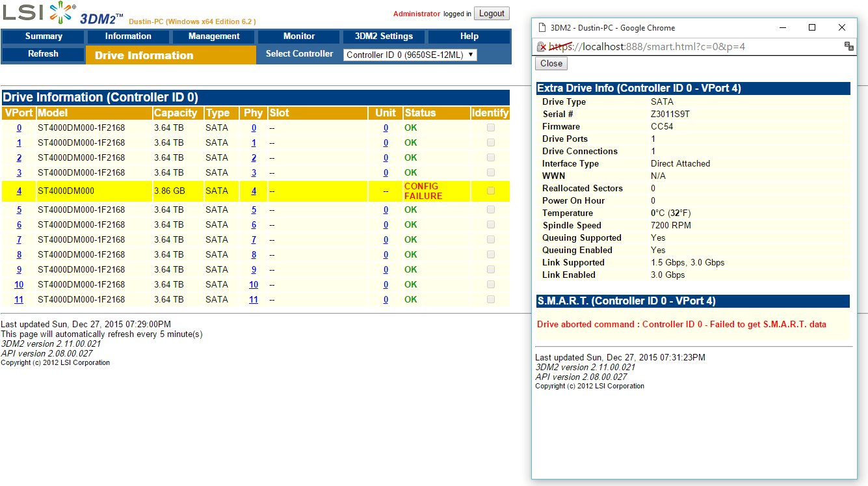Open the Information menu
The height and width of the screenshot is (486, 868).
coord(128,36)
